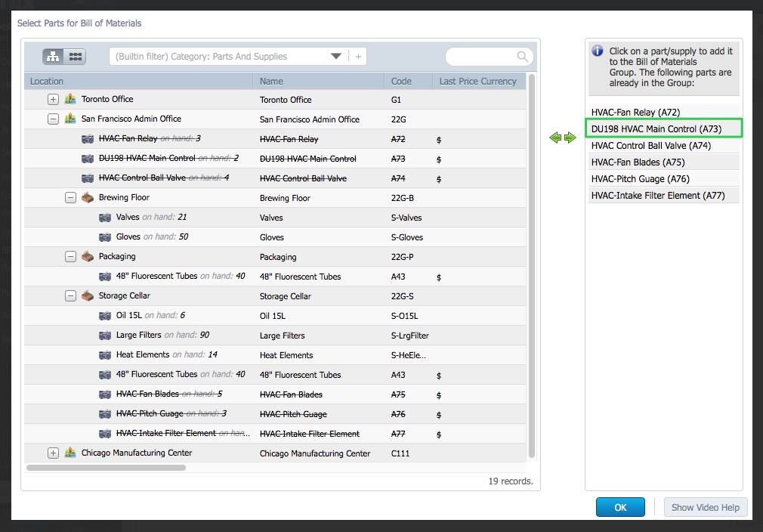
Task: Click the Heat Elements name cell
Action: coord(286,355)
